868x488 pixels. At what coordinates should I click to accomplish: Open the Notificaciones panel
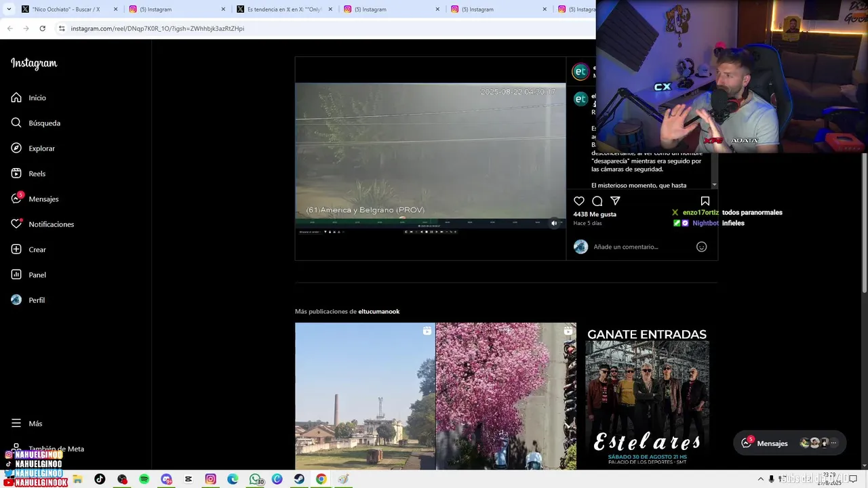pyautogui.click(x=42, y=224)
